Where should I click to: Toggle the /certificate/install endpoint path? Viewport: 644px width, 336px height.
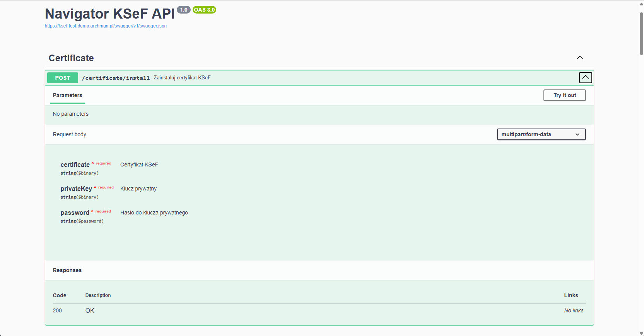pyautogui.click(x=116, y=78)
